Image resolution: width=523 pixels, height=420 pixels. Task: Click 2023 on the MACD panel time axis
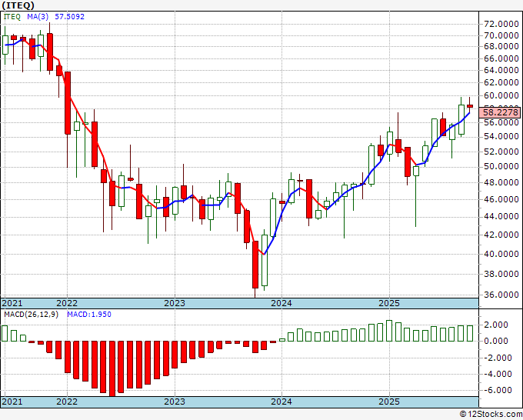pos(175,402)
